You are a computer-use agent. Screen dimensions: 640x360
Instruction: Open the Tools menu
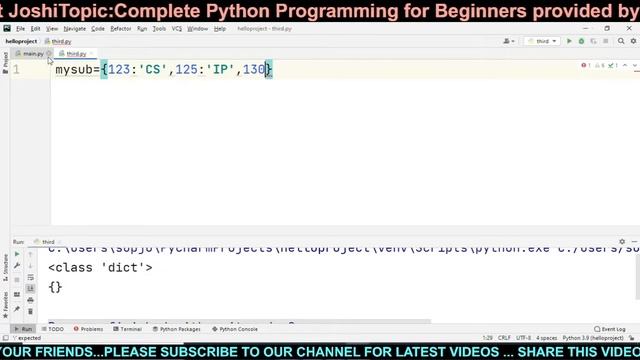coord(159,29)
